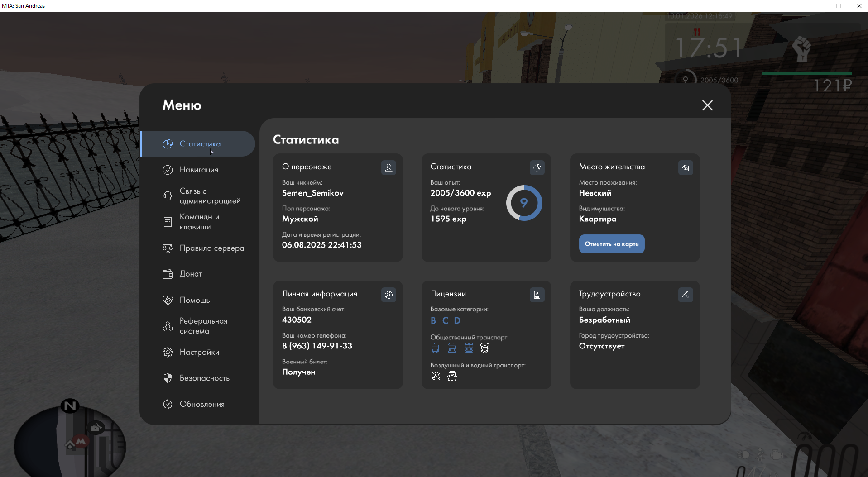The height and width of the screenshot is (477, 868).
Task: Click the document icon in Лицензии card
Action: [537, 295]
